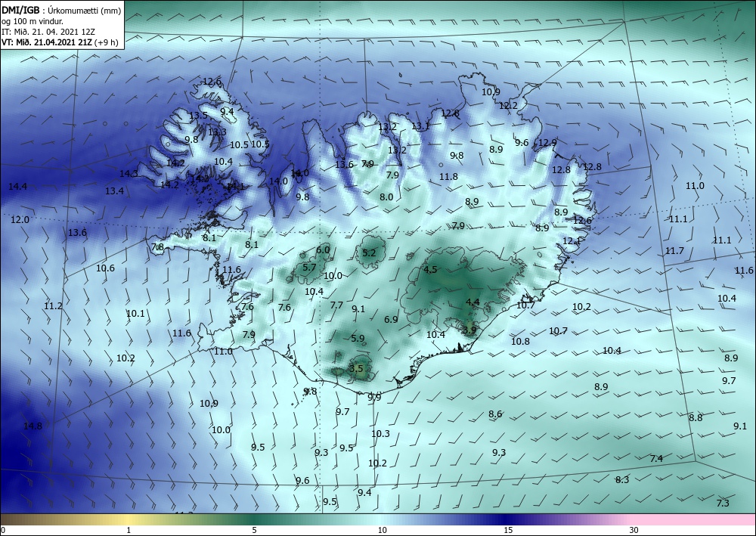Viewport: 756px width, 536px height.
Task: Click the 13.5 value in the Westfjords
Action: pyautogui.click(x=198, y=115)
